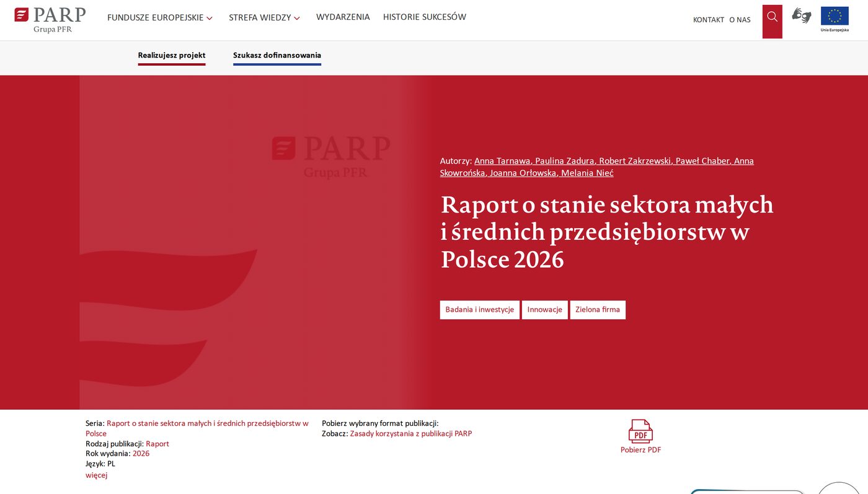Click the Pobierz PDF text link
The image size is (868, 494).
(x=640, y=450)
